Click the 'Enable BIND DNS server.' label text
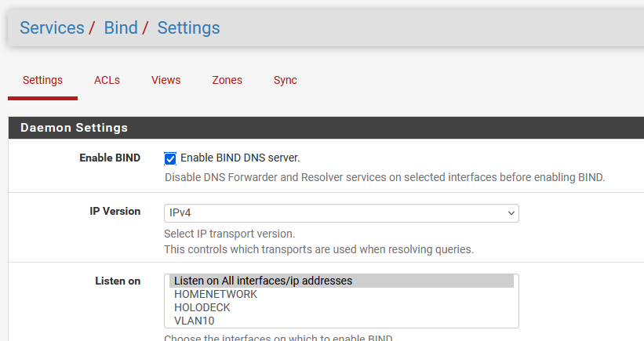Viewport: 644px width, 341px height. [x=240, y=158]
